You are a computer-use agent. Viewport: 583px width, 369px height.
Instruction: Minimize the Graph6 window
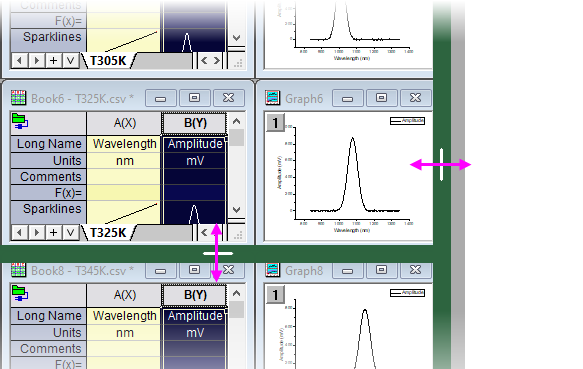pyautogui.click(x=347, y=98)
